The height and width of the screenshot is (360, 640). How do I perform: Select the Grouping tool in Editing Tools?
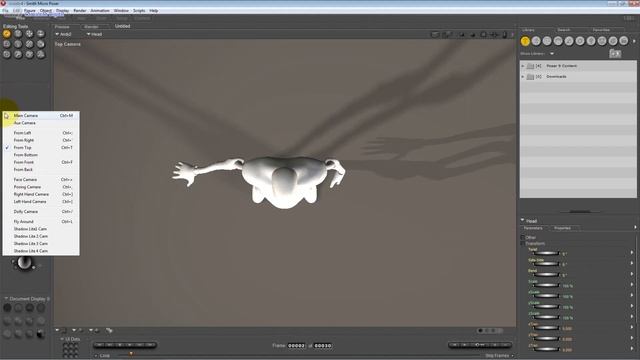tap(7, 54)
